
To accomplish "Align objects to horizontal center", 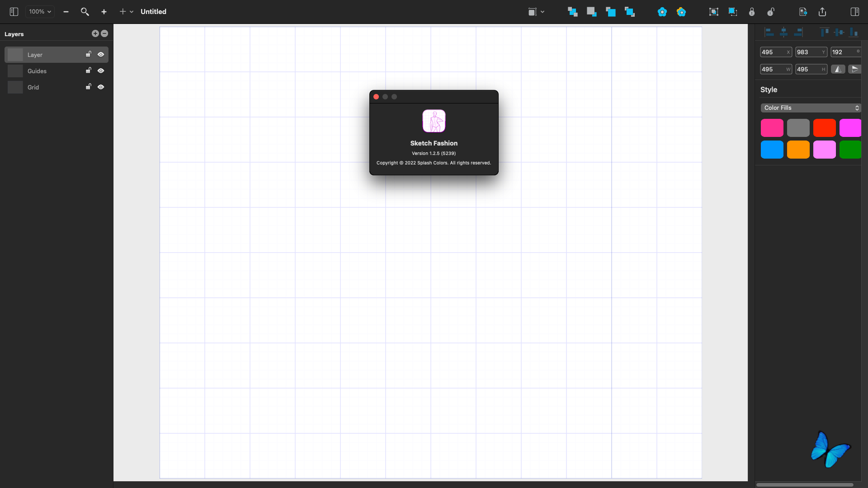I will (x=784, y=32).
